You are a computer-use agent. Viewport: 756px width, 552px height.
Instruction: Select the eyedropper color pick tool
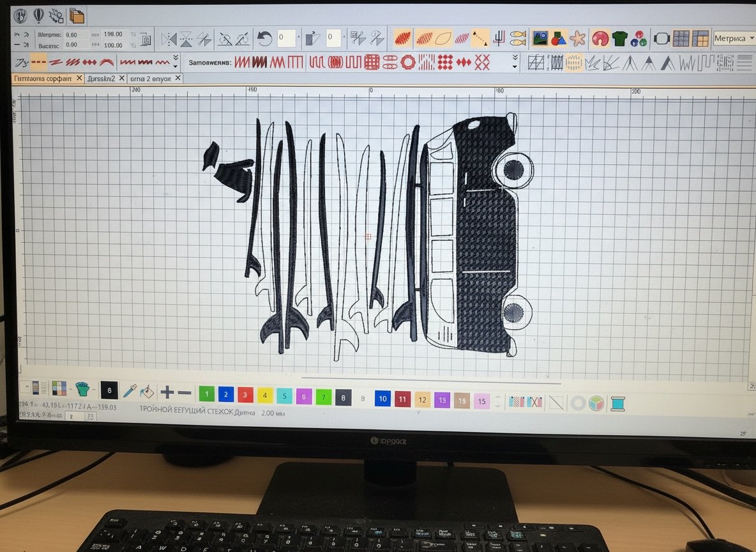[x=129, y=391]
